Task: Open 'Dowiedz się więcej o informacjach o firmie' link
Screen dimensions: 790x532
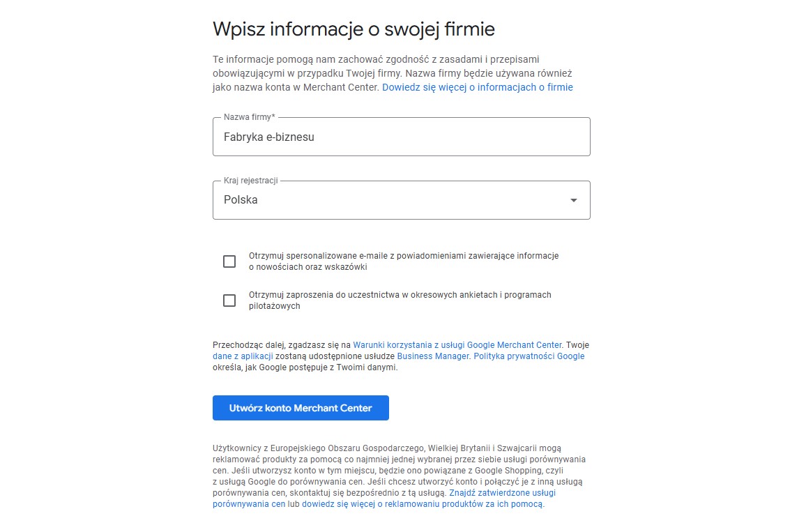Action: 477,88
